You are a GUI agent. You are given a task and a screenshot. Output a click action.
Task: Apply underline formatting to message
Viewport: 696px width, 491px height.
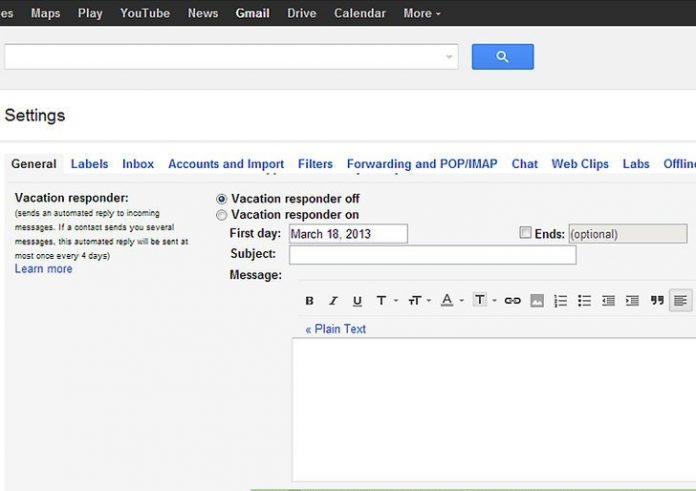tap(357, 301)
